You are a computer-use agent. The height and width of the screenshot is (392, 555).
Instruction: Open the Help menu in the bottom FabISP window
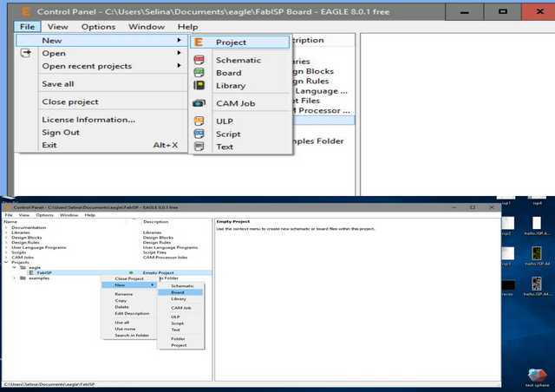[90, 215]
